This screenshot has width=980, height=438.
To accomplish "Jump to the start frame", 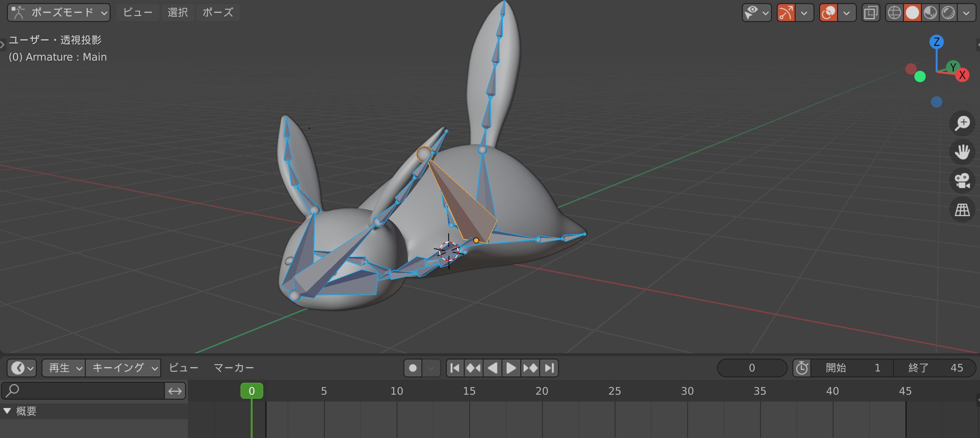I will [455, 368].
